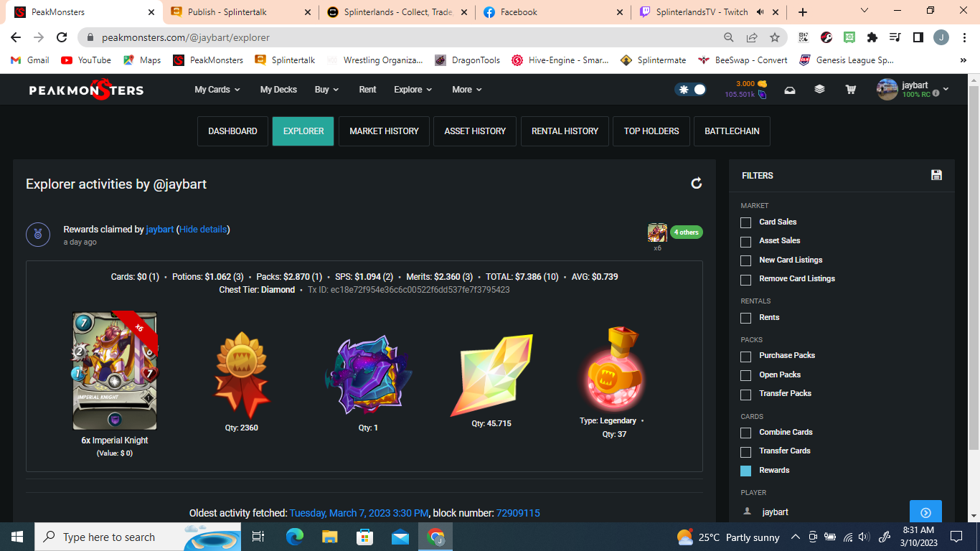Switch to the Top Holders tab

point(651,131)
